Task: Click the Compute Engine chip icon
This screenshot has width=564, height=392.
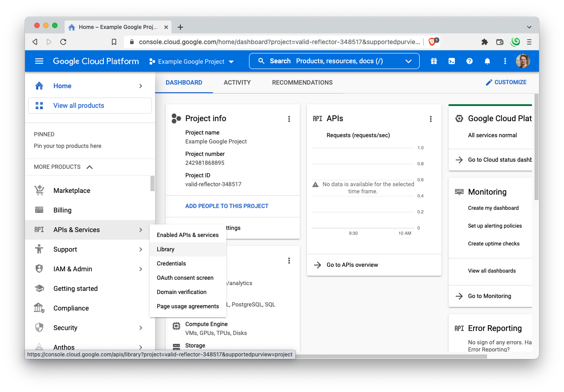Action: (176, 326)
